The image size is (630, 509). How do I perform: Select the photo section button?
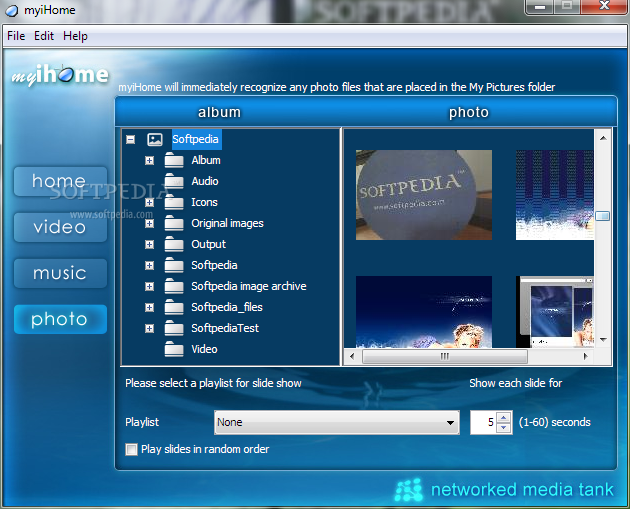pyautogui.click(x=60, y=319)
